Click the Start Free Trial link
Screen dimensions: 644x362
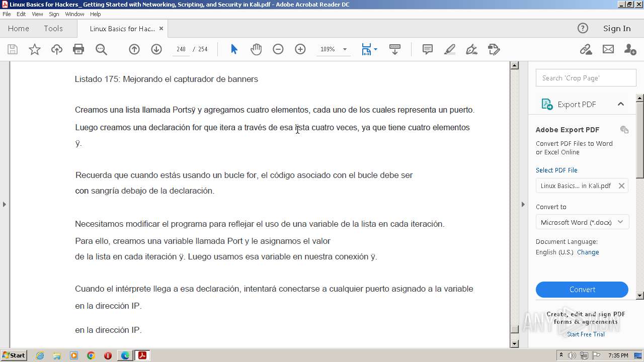pos(586,334)
